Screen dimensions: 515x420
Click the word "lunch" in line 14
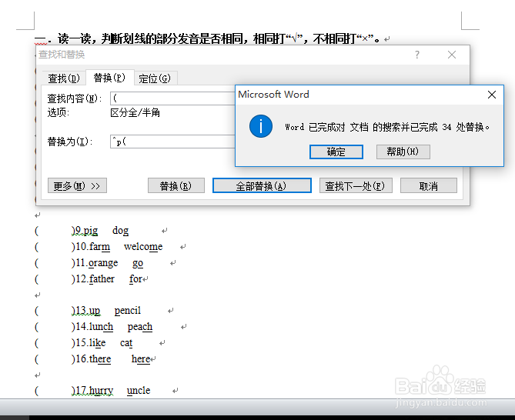point(101,327)
